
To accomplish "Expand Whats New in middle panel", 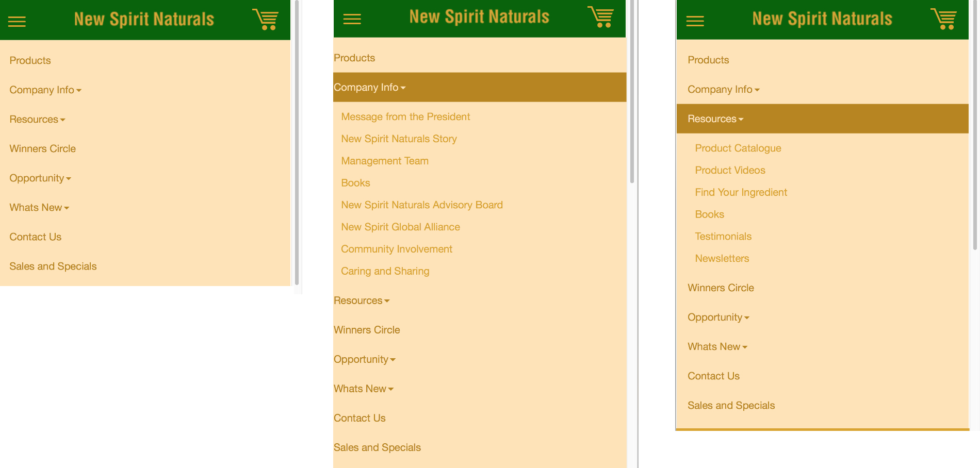I will click(364, 389).
